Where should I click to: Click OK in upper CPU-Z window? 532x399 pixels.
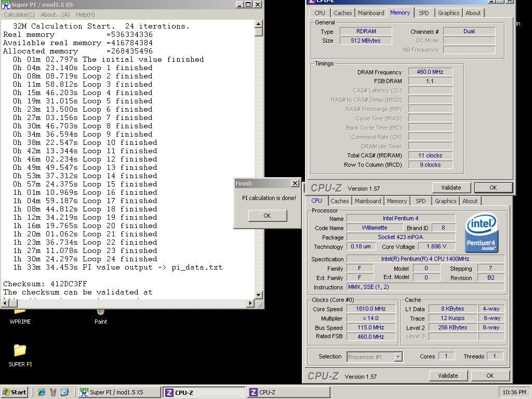[493, 188]
